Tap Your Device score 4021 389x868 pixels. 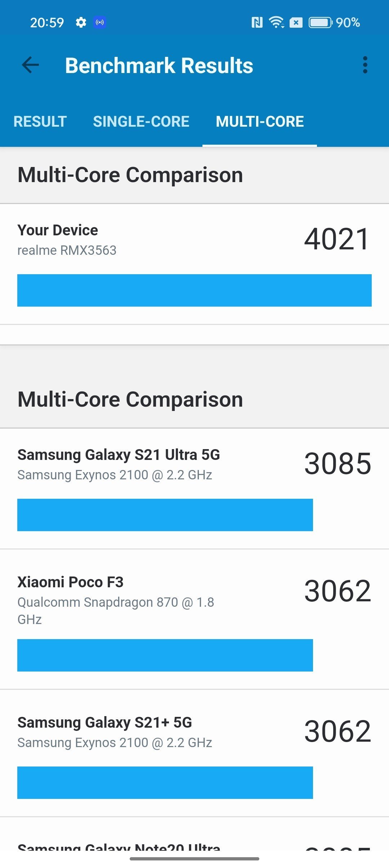tap(337, 239)
